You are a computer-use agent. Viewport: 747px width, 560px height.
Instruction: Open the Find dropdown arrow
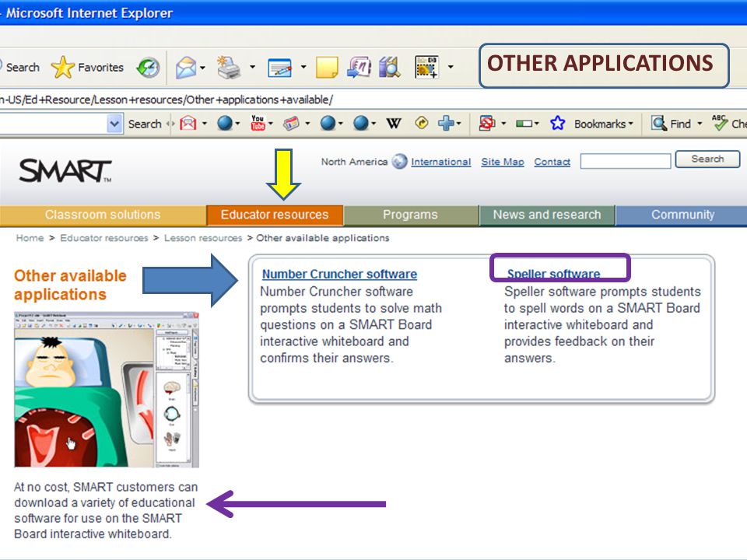pos(700,124)
